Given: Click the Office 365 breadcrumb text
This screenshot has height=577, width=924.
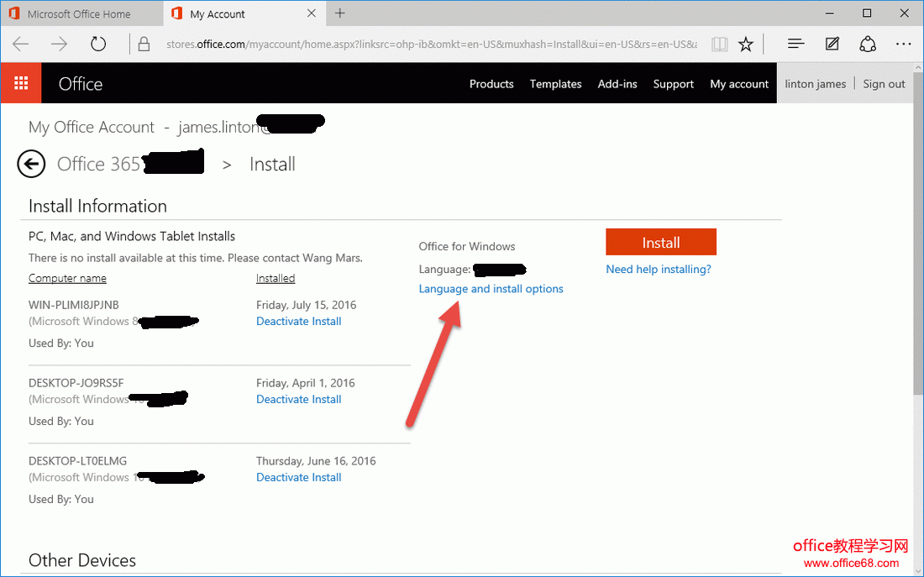Looking at the screenshot, I should [99, 164].
